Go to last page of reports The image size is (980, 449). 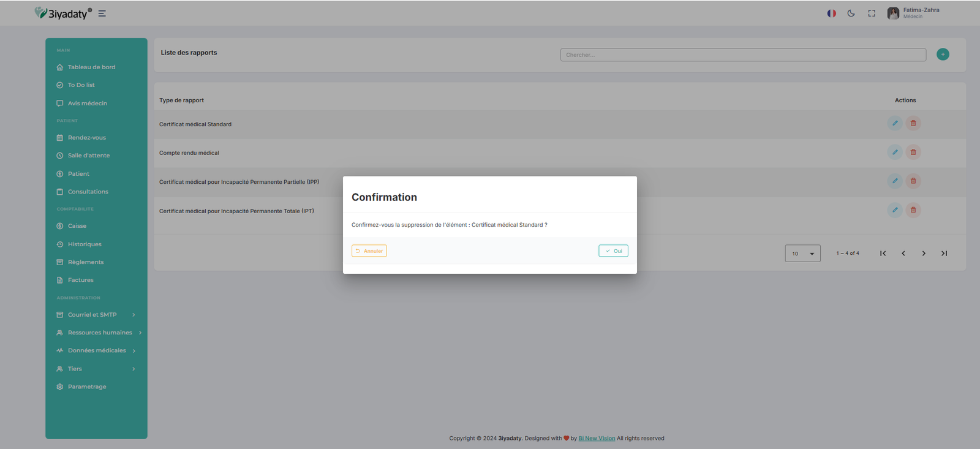point(944,254)
